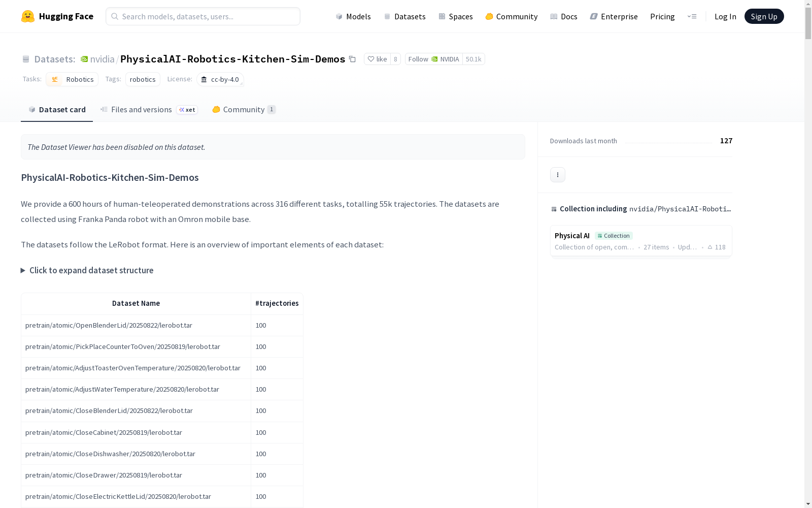Click the Sign Up button
The image size is (812, 508).
[764, 16]
